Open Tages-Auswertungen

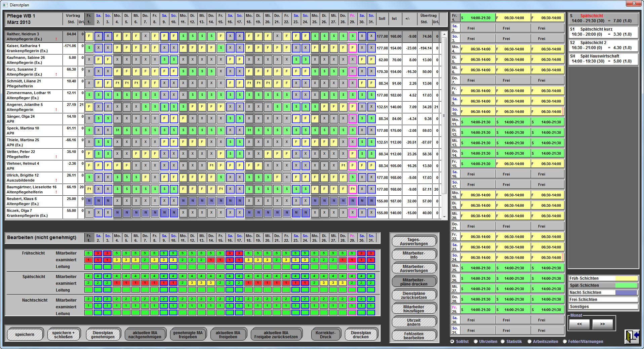tap(414, 241)
